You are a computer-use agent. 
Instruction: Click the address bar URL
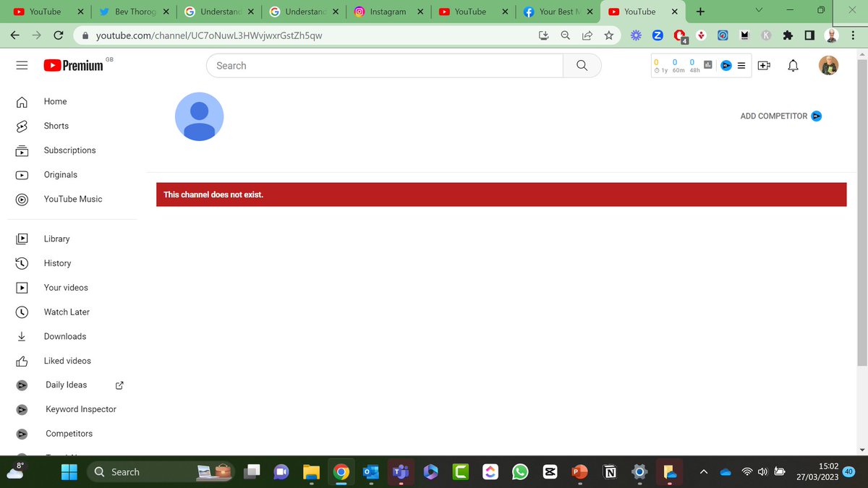209,35
